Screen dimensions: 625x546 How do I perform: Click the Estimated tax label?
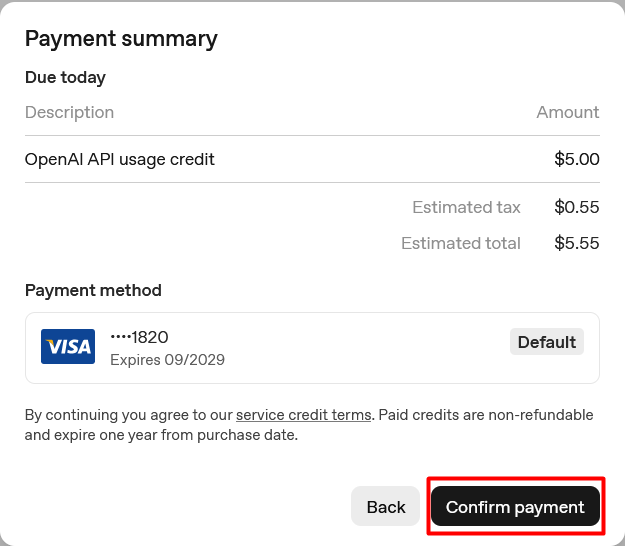point(466,207)
